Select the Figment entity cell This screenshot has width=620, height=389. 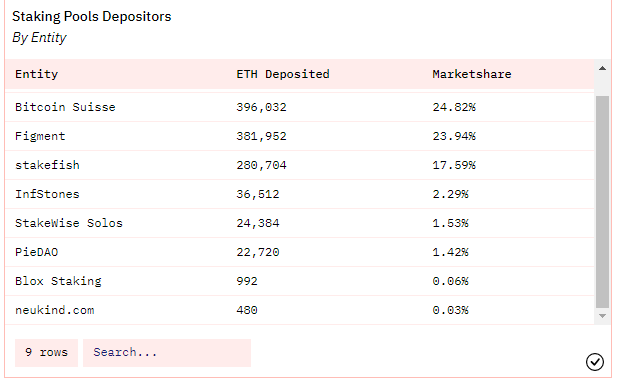coord(40,136)
